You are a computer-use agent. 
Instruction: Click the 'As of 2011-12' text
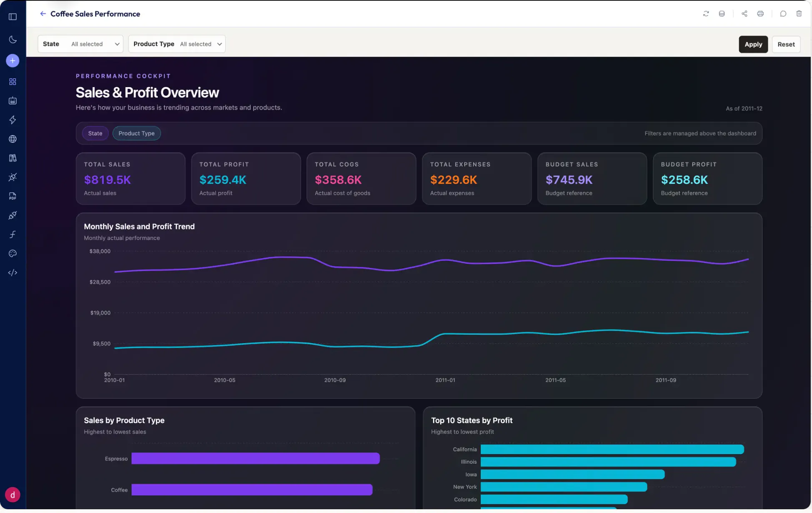744,109
